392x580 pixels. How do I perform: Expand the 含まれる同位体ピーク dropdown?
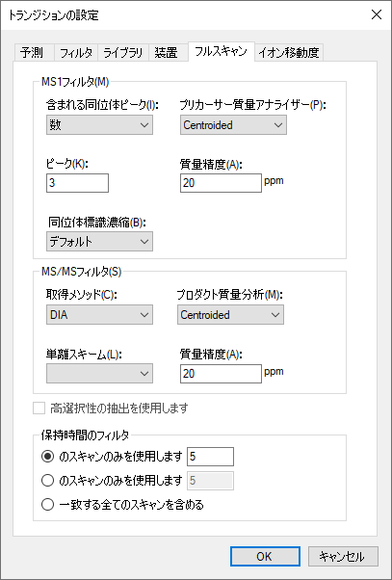coord(99,125)
